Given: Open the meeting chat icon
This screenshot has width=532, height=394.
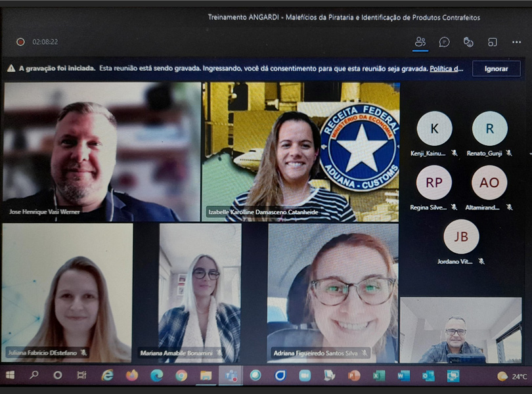Looking at the screenshot, I should 444,42.
